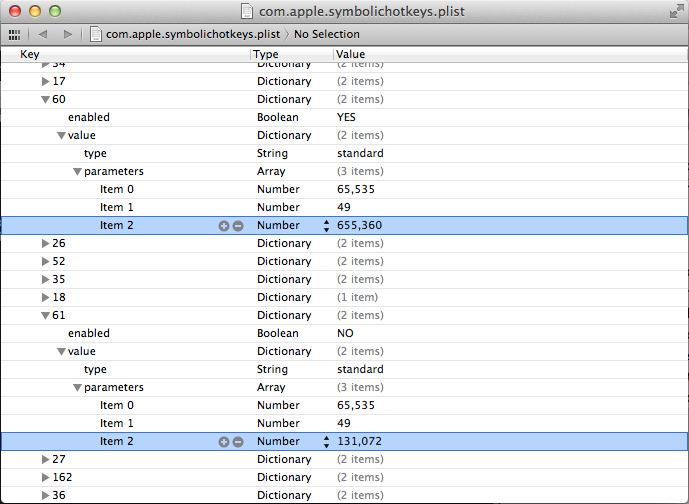This screenshot has width=689, height=504.
Task: Collapse parameters array under key 60
Action: click(x=77, y=172)
